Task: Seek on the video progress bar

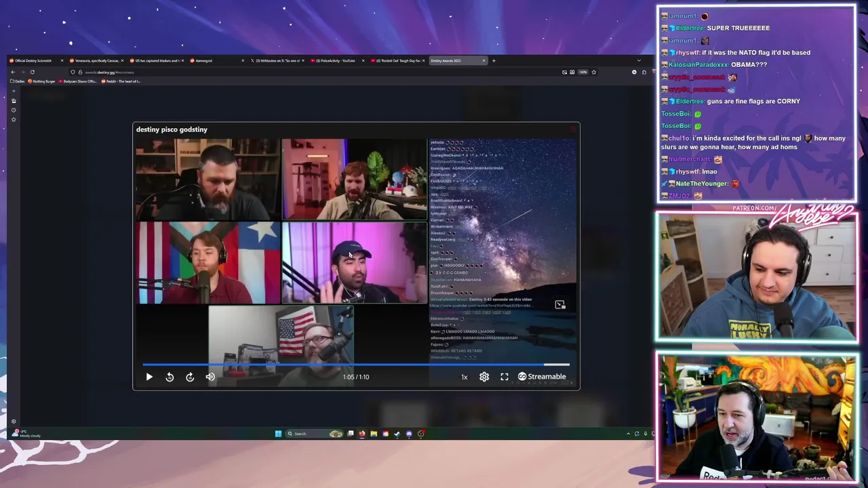Action: (x=356, y=365)
